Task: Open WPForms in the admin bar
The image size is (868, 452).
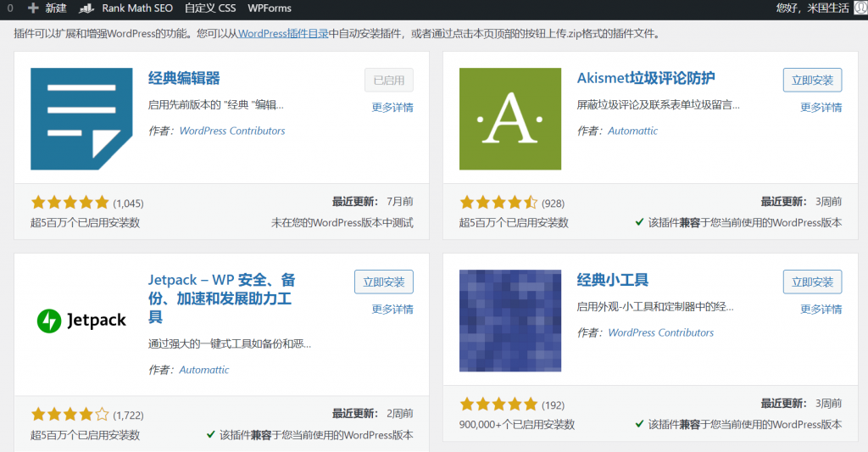Action: (270, 8)
